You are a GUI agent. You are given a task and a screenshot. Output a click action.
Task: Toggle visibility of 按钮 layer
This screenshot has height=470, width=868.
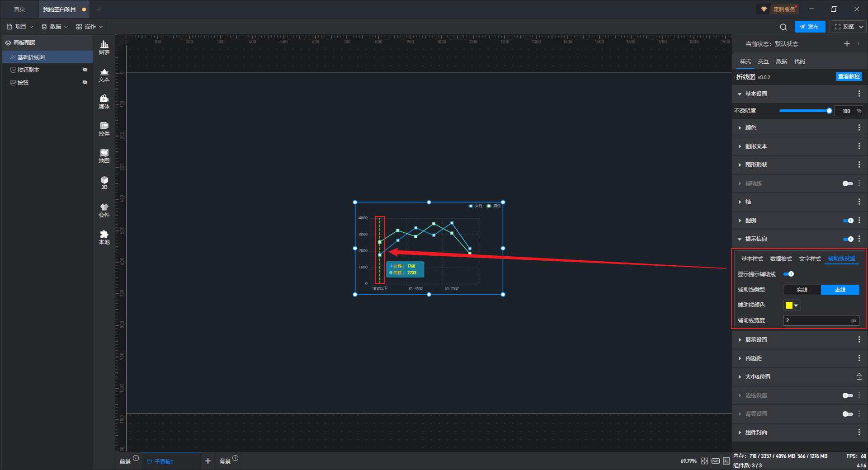[85, 82]
